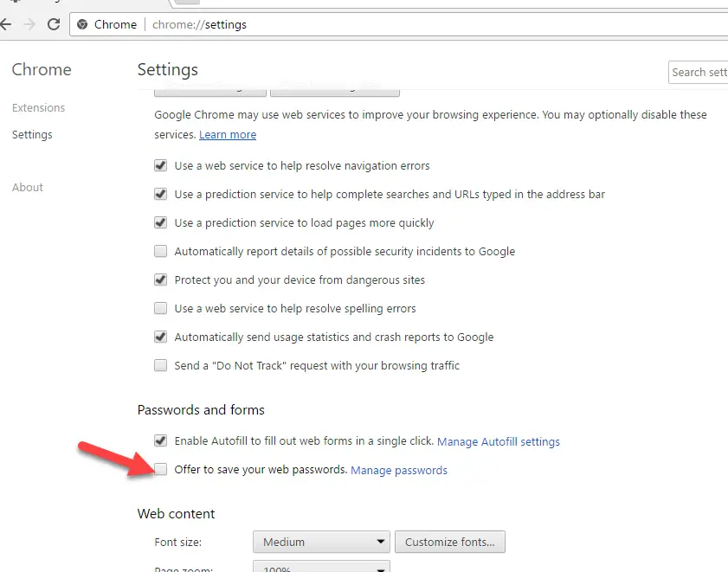Open the Font size Medium dropdown
Viewport: 728px width, 572px height.
321,542
